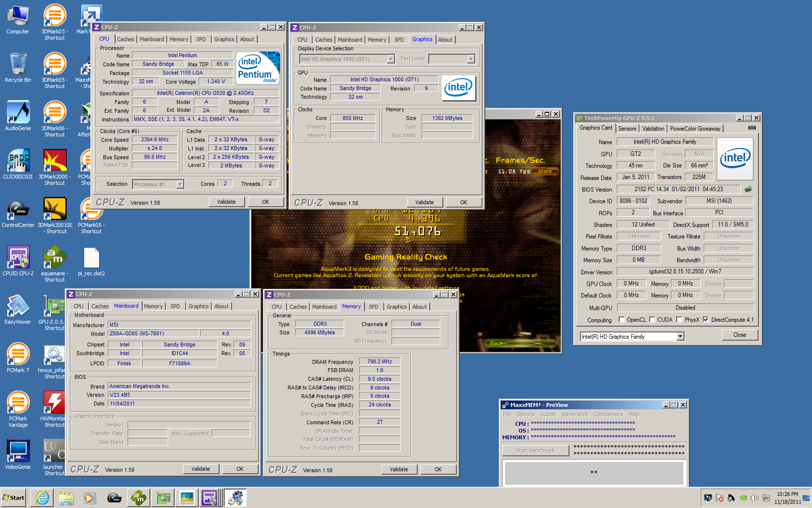This screenshot has height=508, width=812.
Task: Open the pi_rec.dat2 file icon
Action: [91, 261]
